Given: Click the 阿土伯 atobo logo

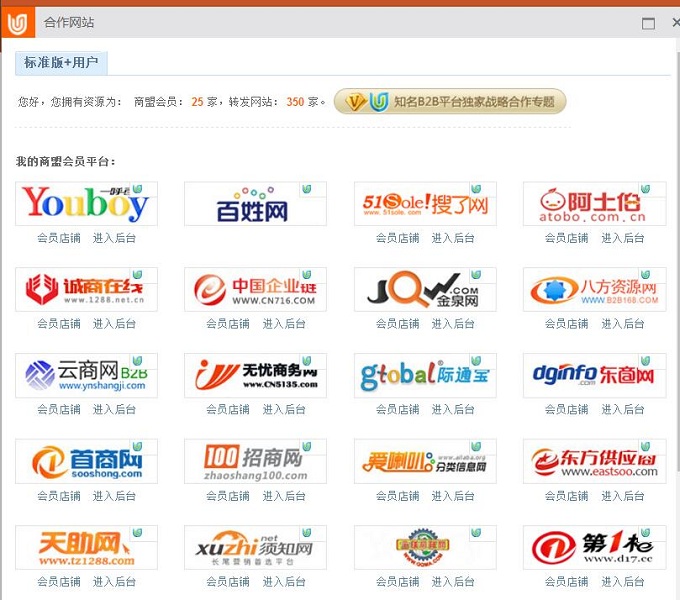Looking at the screenshot, I should pyautogui.click(x=594, y=204).
